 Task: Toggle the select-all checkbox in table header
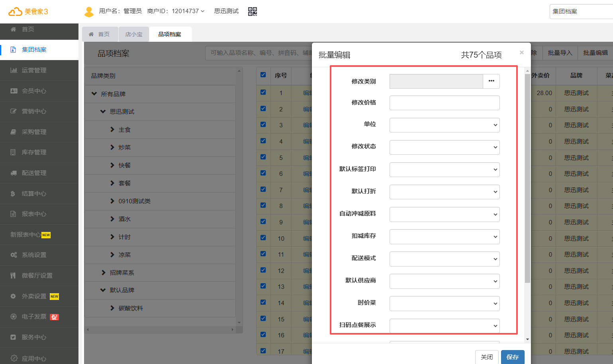tap(263, 75)
